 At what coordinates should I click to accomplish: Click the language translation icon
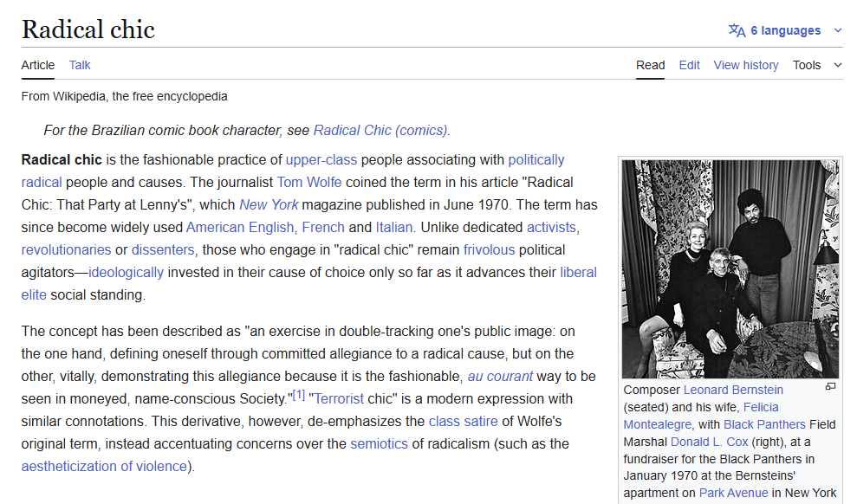click(x=737, y=30)
